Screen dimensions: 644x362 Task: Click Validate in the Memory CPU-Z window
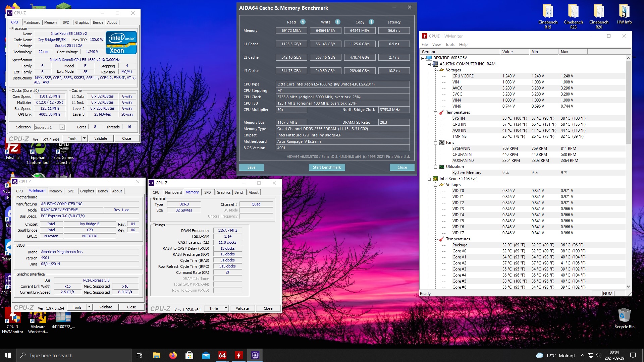(x=242, y=308)
